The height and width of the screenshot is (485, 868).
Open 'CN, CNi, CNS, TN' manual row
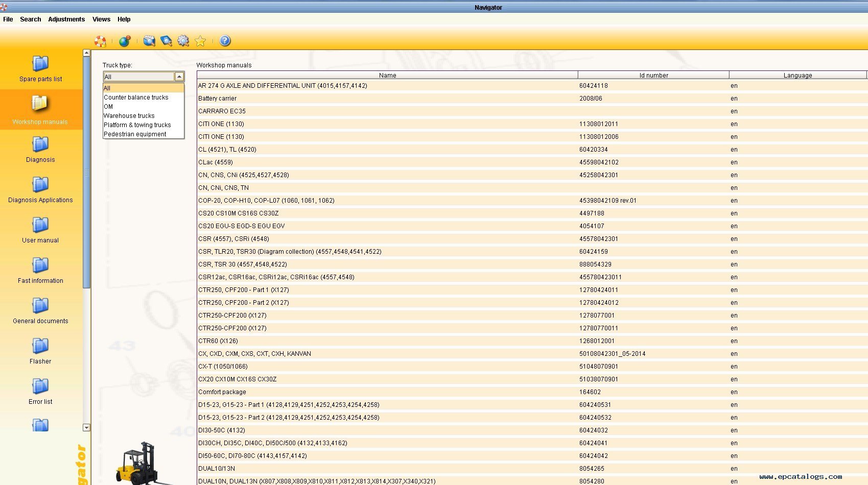[x=532, y=188]
